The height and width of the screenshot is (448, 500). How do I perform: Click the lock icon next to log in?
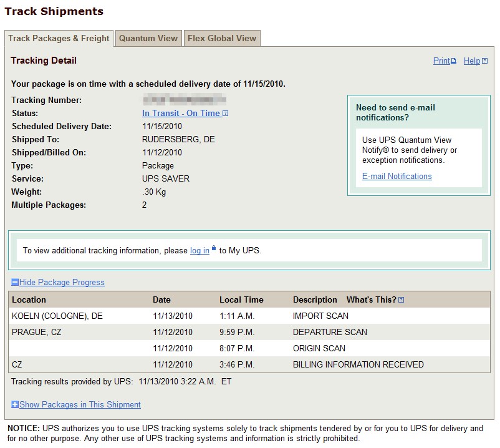(214, 248)
